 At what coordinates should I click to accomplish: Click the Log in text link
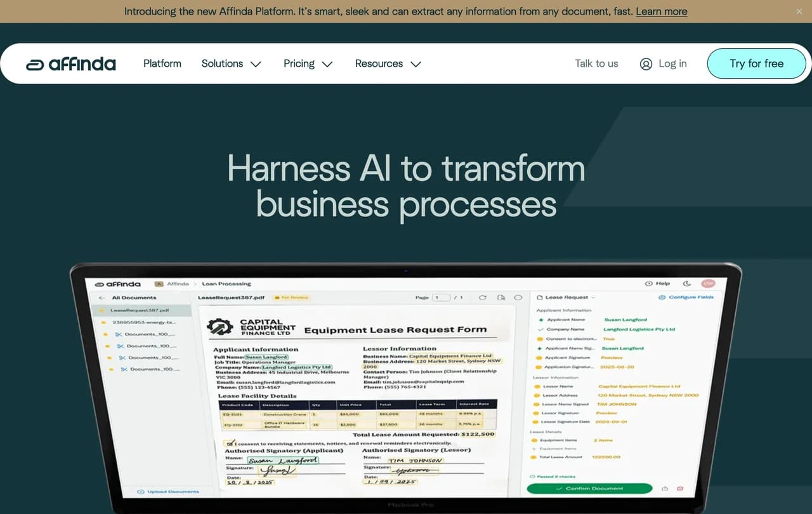coord(672,63)
